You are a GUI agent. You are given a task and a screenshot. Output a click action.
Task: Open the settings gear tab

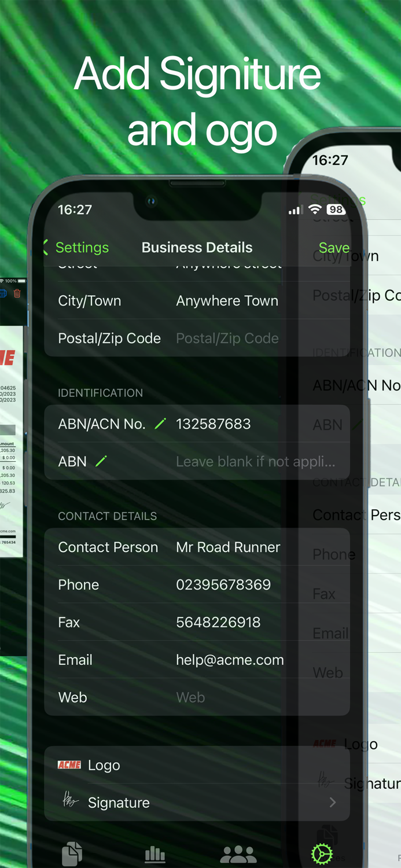[x=322, y=854]
